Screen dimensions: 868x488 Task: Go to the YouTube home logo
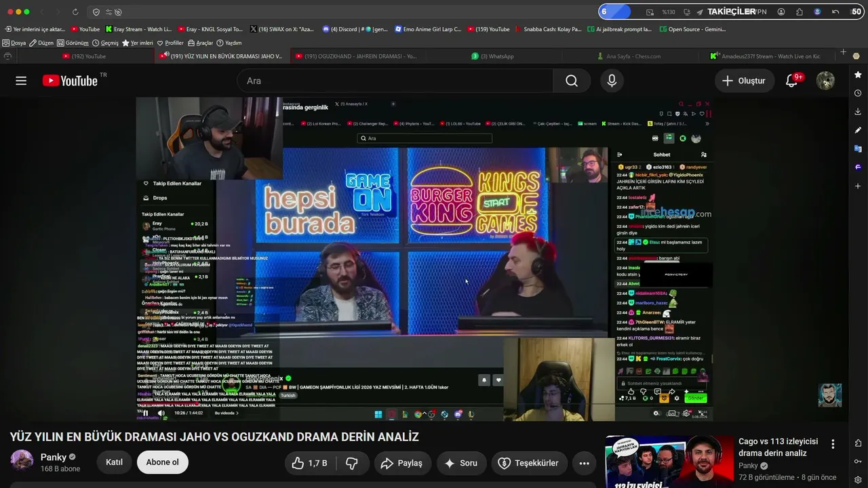click(70, 81)
